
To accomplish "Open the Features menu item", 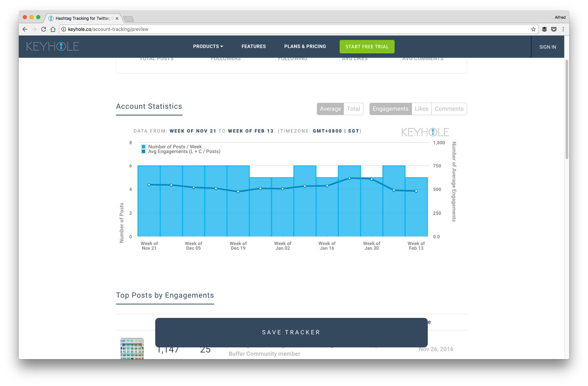I will click(x=254, y=46).
